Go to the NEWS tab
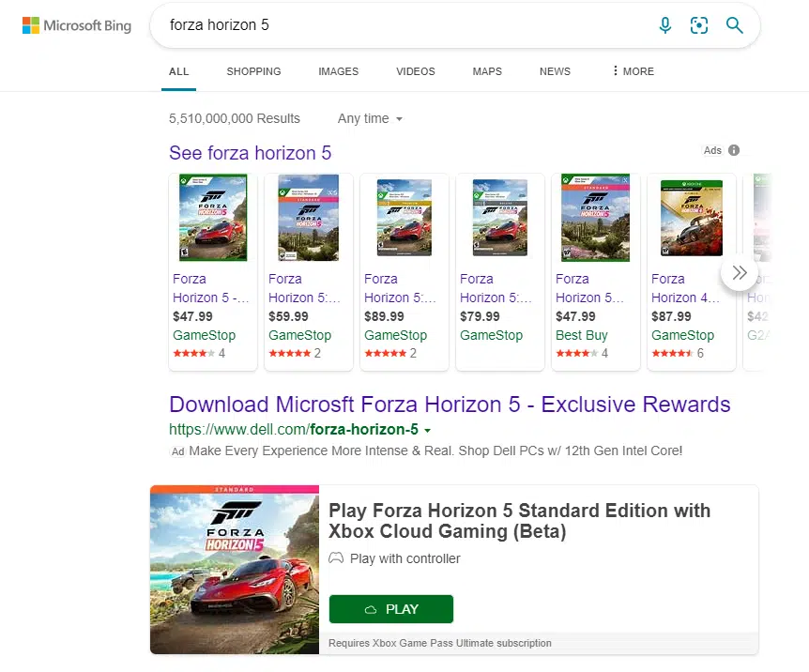 coord(555,71)
